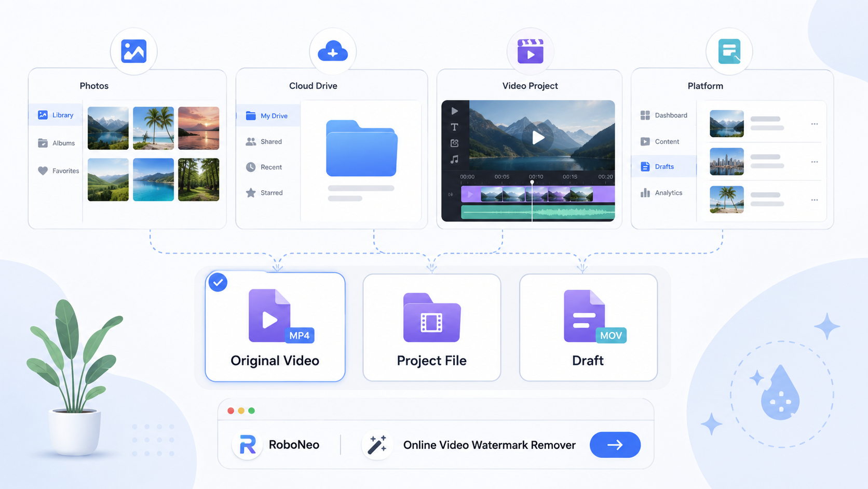This screenshot has height=489, width=868.
Task: Toggle the checkmark on Original Video card
Action: tap(218, 283)
